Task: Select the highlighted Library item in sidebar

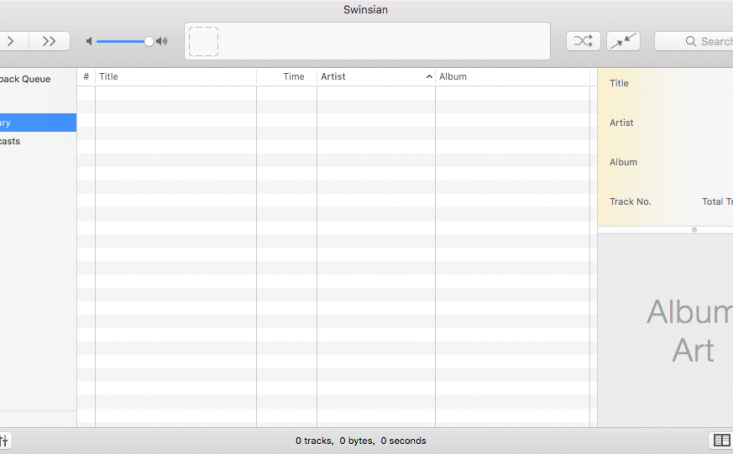Action: (38, 123)
